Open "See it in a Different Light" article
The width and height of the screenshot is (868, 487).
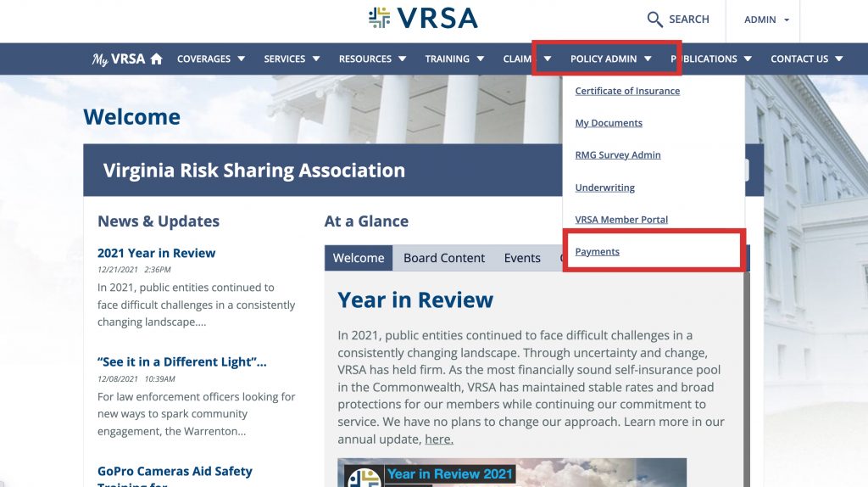[x=181, y=361]
